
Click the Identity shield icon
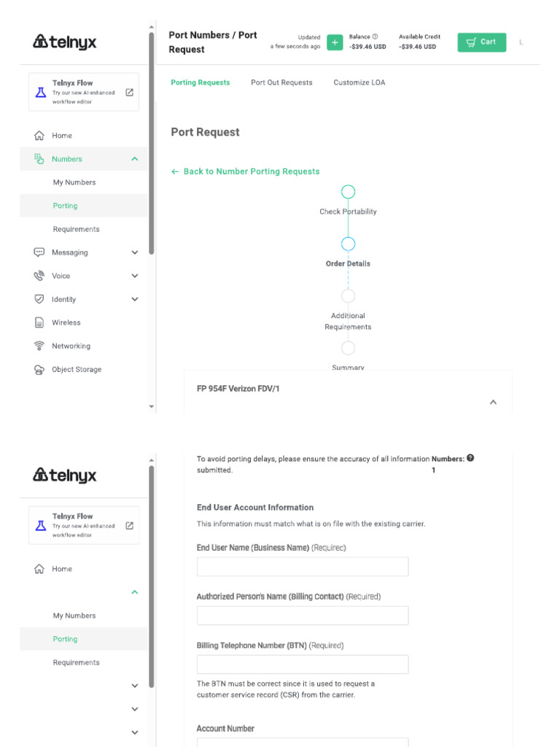[39, 299]
